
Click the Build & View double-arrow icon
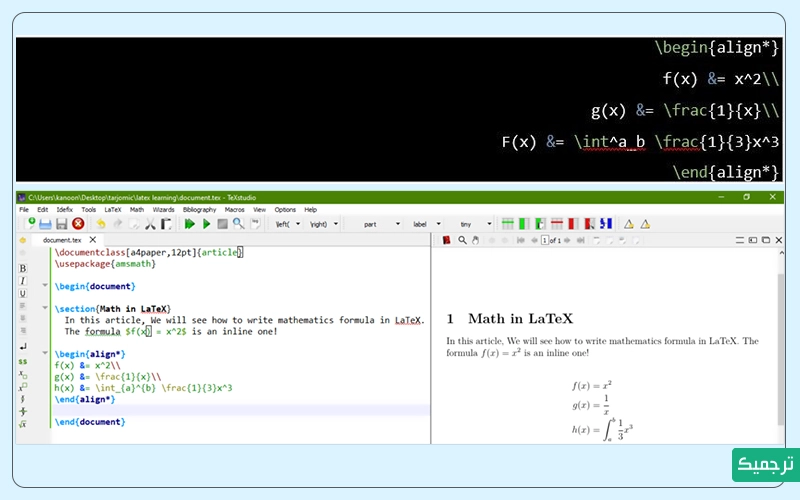pyautogui.click(x=189, y=224)
